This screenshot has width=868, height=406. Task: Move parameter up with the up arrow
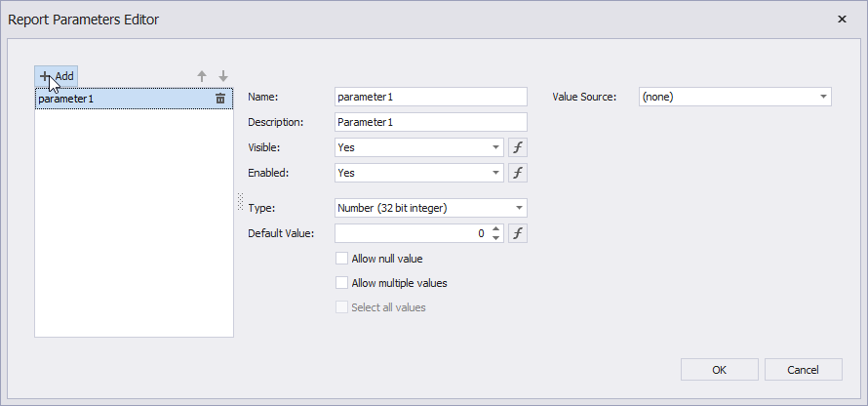pos(202,76)
